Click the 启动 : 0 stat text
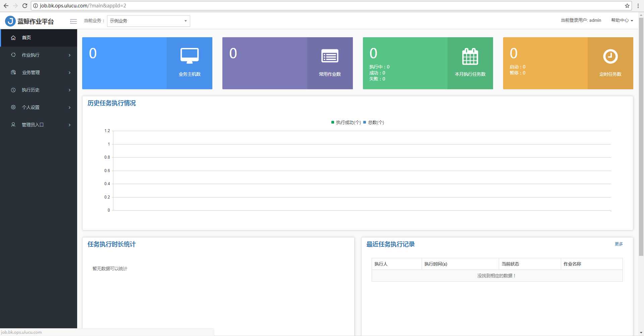The width and height of the screenshot is (644, 336). tap(518, 67)
